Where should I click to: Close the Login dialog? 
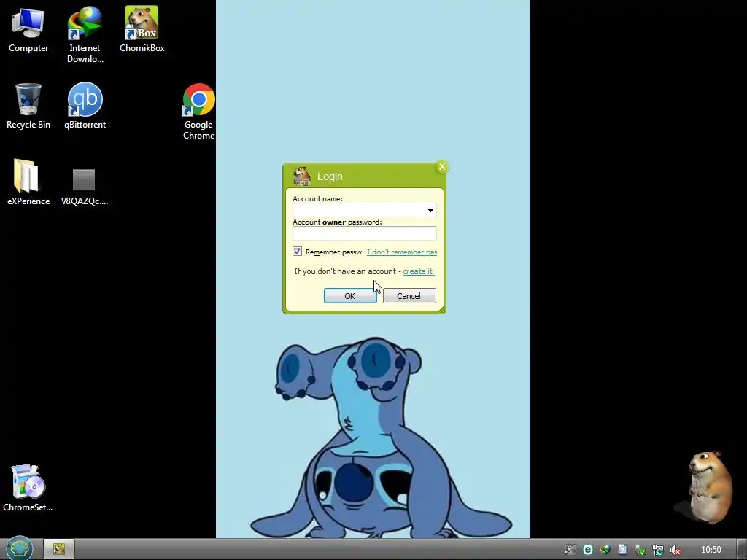pyautogui.click(x=441, y=167)
